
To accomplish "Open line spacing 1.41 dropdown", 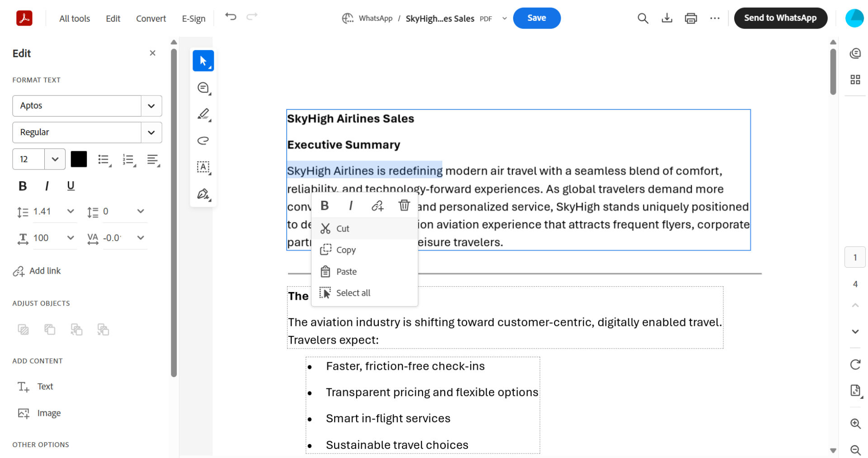I will click(70, 211).
